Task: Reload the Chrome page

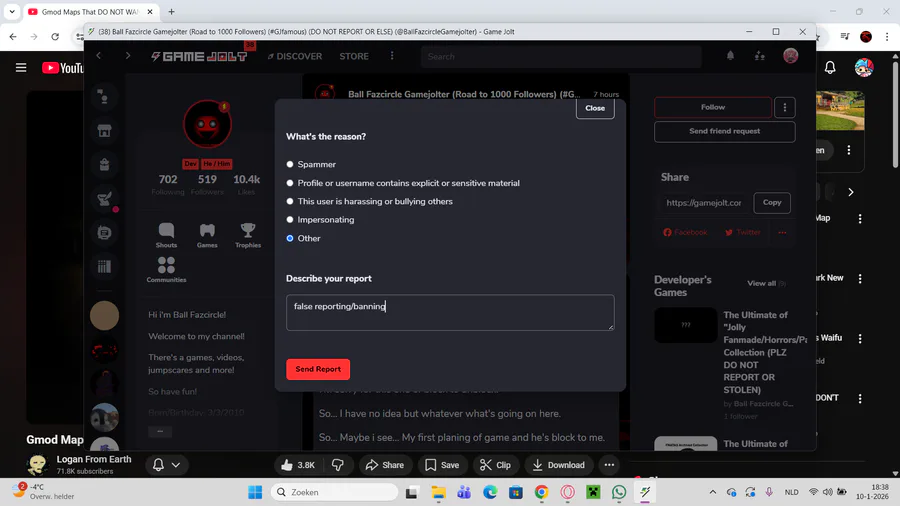Action: point(55,37)
